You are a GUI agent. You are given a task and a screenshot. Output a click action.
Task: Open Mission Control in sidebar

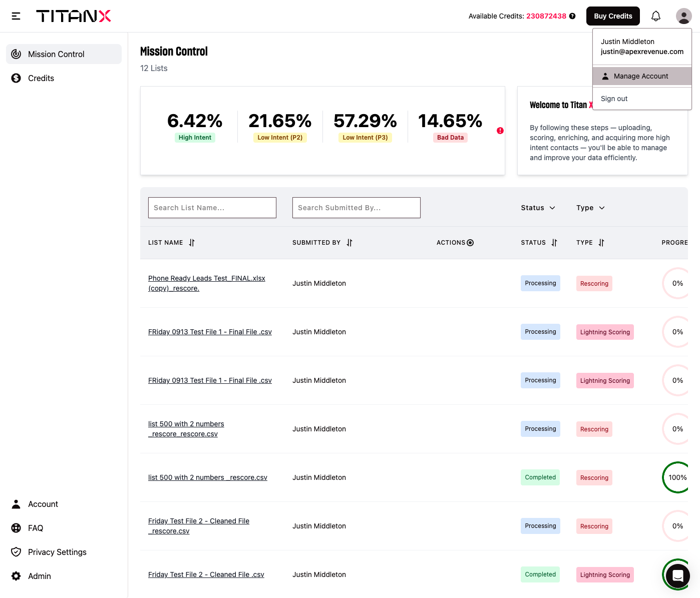pos(64,54)
